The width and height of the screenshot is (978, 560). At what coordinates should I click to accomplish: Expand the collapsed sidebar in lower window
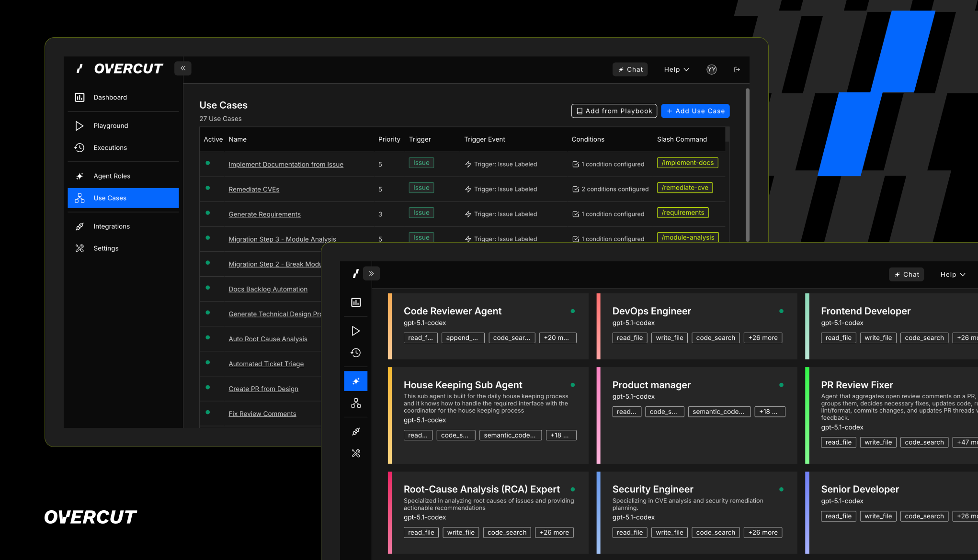[x=371, y=274]
